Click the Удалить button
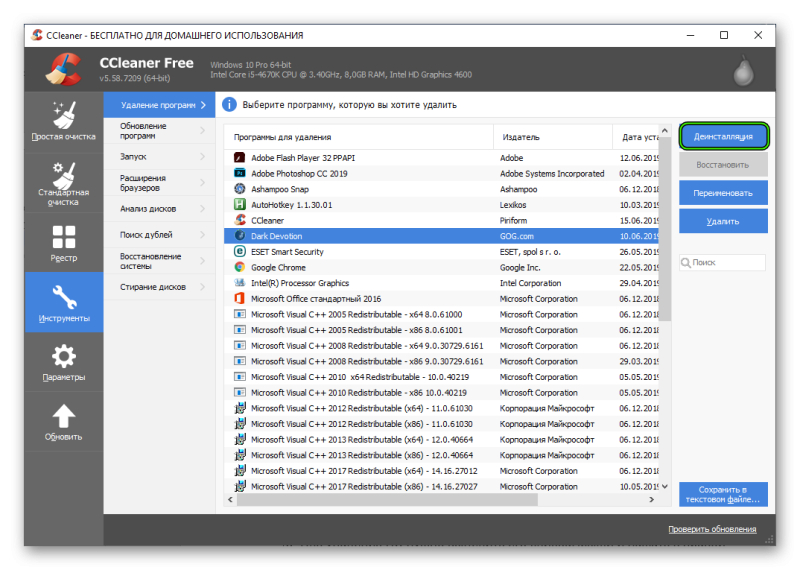 723,221
